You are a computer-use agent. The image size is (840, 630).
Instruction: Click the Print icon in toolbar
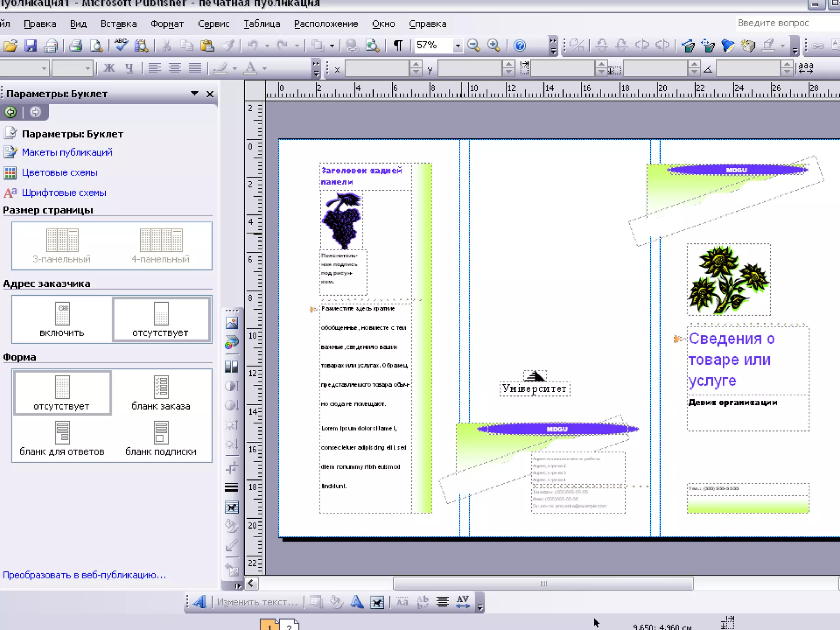(x=75, y=46)
